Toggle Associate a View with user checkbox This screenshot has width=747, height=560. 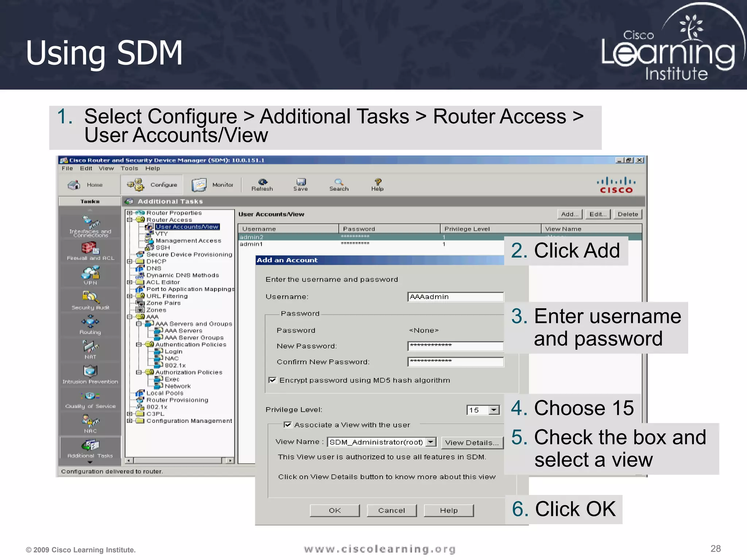[x=288, y=425]
